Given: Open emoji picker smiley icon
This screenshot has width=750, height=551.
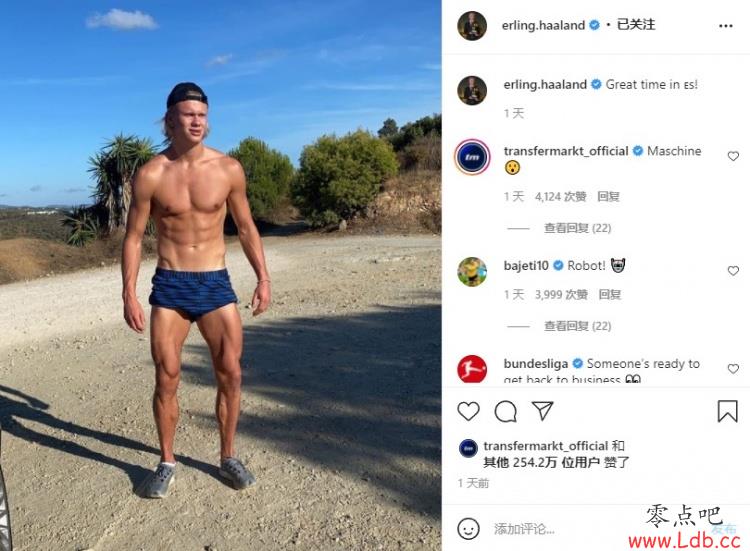Looking at the screenshot, I should [x=468, y=529].
